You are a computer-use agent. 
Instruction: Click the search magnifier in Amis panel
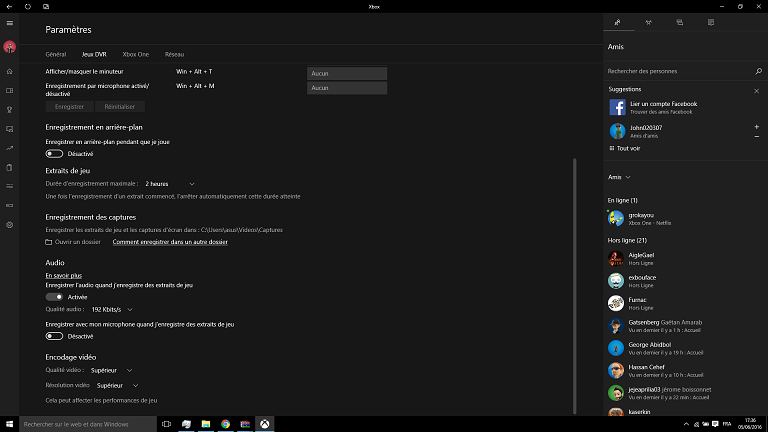tap(758, 72)
